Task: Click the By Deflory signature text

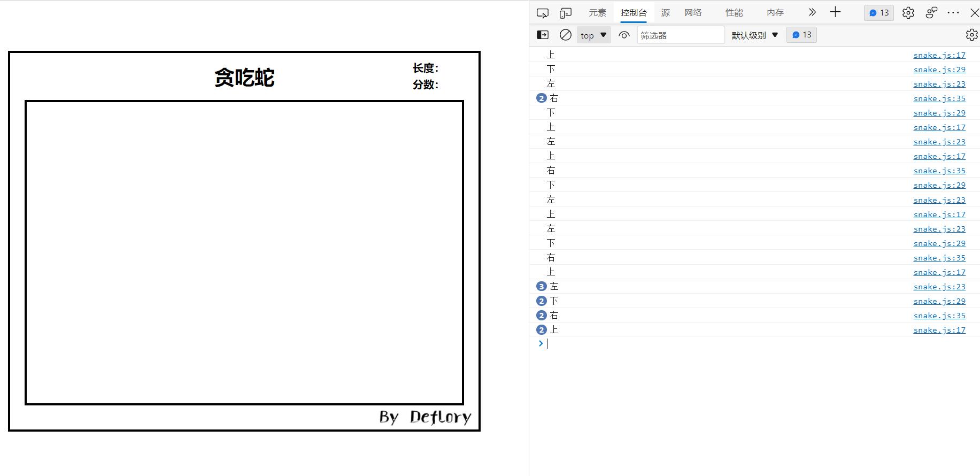Action: [x=425, y=417]
